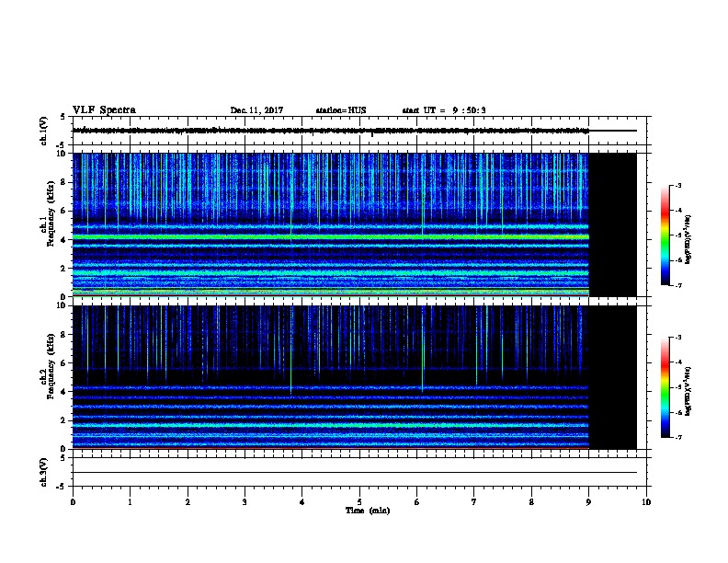Click the upper PSD color scale bar

(665, 236)
